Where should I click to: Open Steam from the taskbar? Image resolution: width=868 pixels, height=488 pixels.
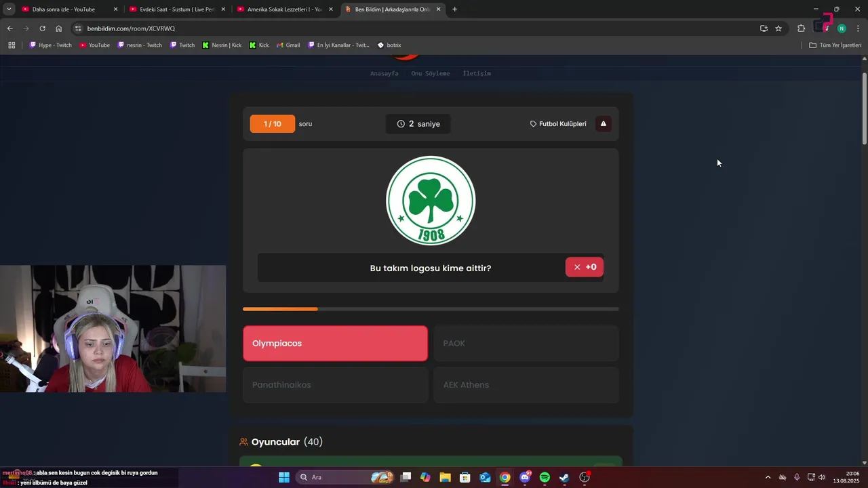click(x=564, y=477)
